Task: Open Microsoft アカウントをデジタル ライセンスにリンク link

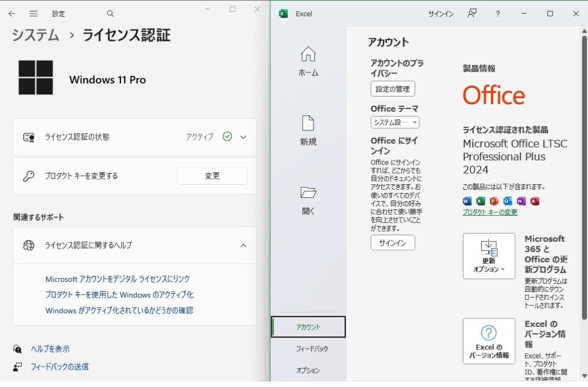Action: coord(118,279)
